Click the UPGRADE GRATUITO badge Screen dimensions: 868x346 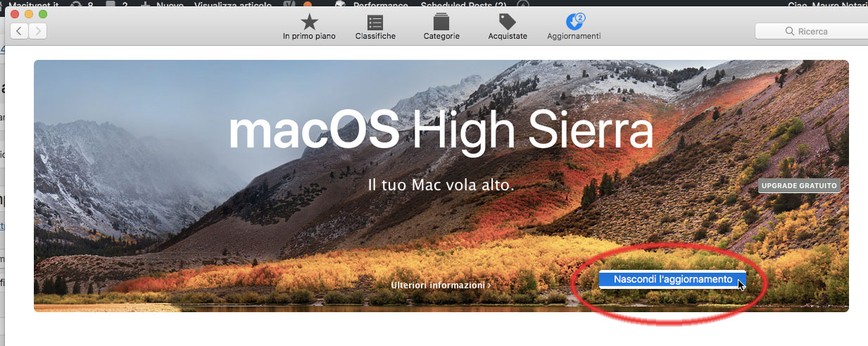799,186
